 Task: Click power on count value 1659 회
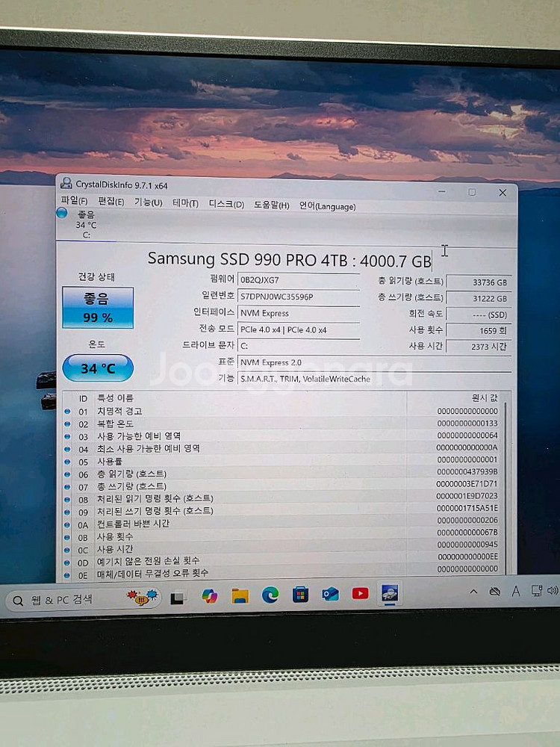tap(479, 330)
